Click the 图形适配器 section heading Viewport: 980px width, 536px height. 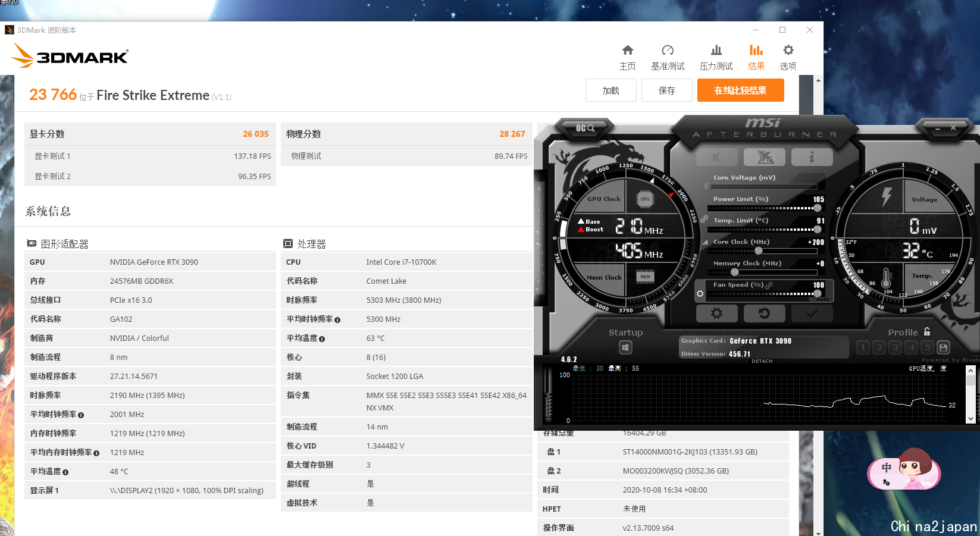point(58,244)
